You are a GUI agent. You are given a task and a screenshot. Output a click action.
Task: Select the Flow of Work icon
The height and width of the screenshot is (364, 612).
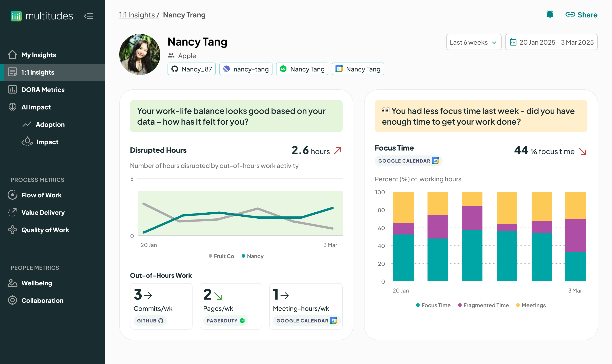pyautogui.click(x=12, y=195)
